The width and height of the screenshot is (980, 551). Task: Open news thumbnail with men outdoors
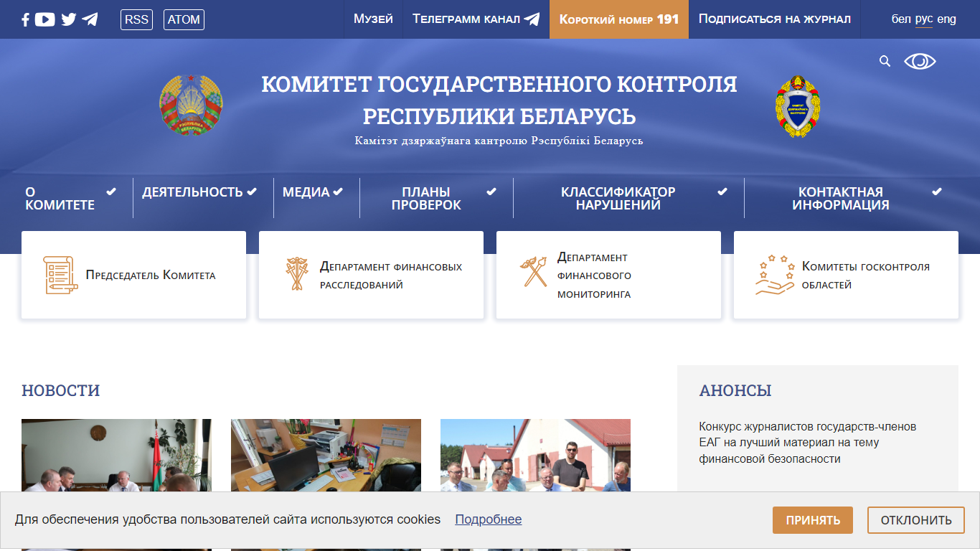(535, 455)
